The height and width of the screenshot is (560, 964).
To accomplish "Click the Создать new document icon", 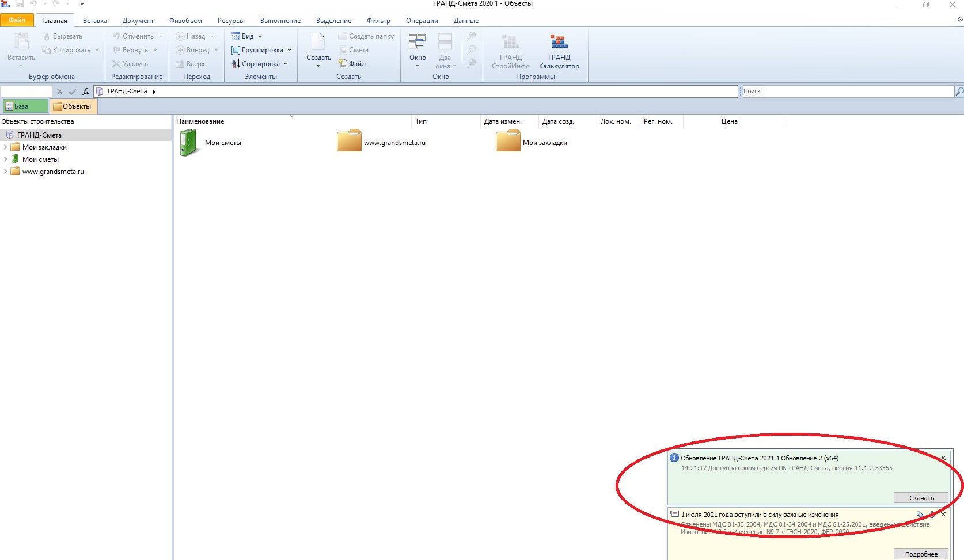I will 318,43.
